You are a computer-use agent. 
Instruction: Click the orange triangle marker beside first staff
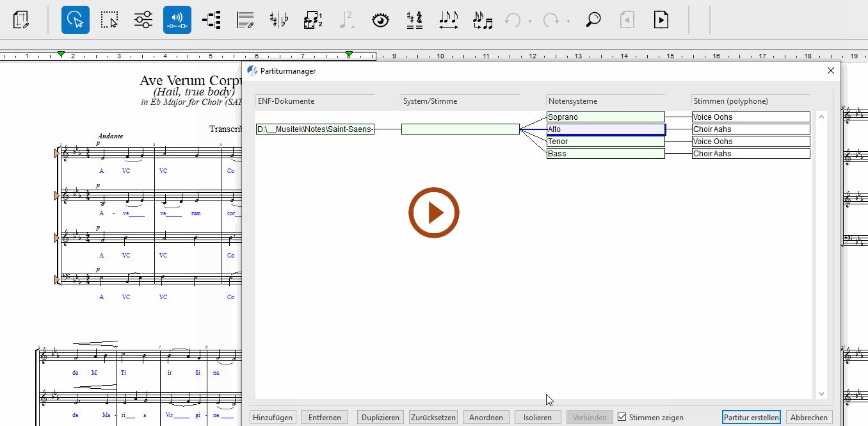click(x=56, y=153)
